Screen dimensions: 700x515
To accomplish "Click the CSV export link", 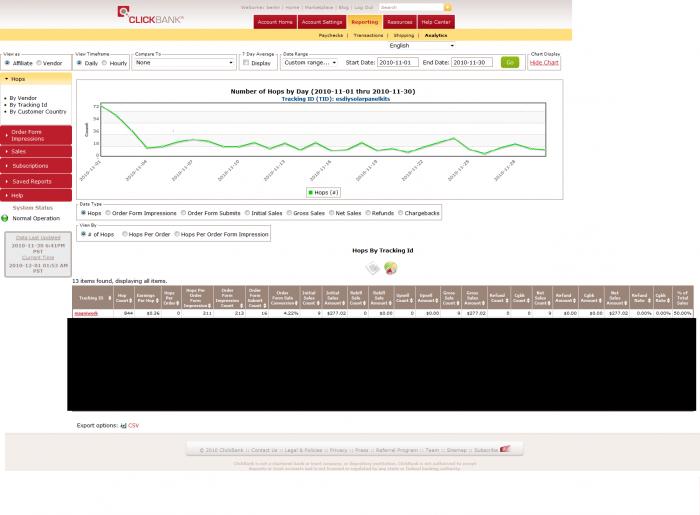I will coord(133,426).
